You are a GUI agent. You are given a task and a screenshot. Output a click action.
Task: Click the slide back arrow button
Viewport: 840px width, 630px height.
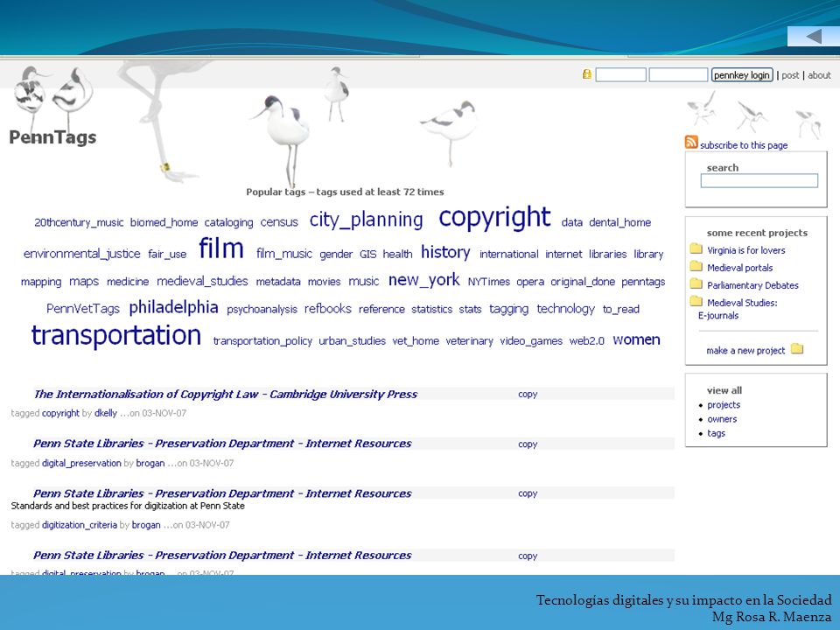click(x=813, y=37)
